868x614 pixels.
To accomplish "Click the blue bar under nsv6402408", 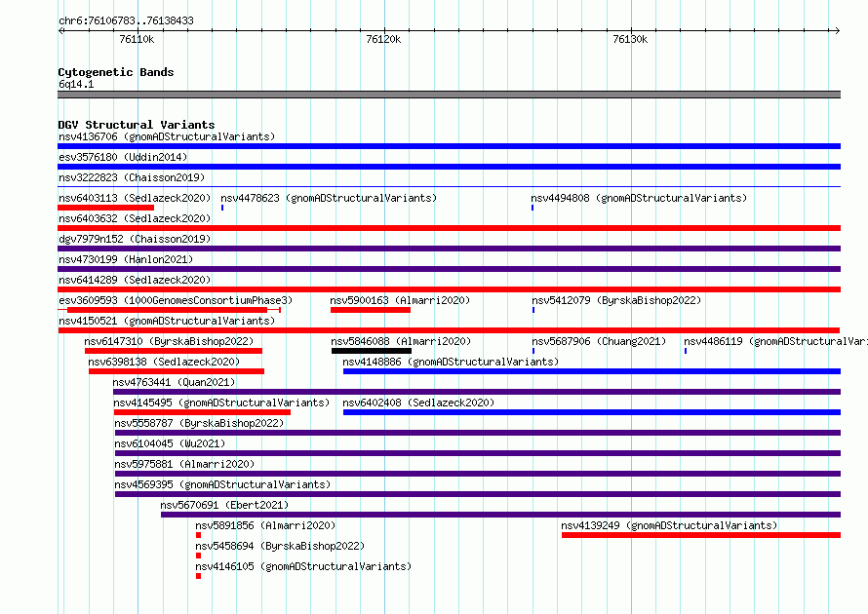I will click(x=592, y=412).
